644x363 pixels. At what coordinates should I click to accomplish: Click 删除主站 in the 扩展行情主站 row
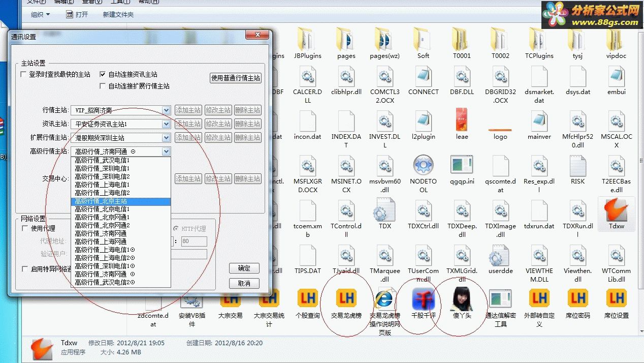(248, 137)
